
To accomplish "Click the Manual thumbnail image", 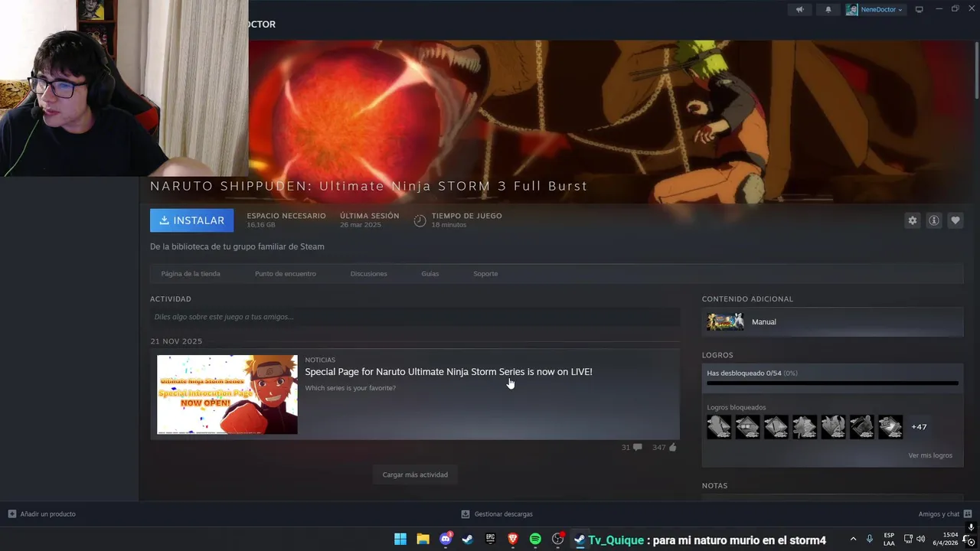I will [x=725, y=322].
